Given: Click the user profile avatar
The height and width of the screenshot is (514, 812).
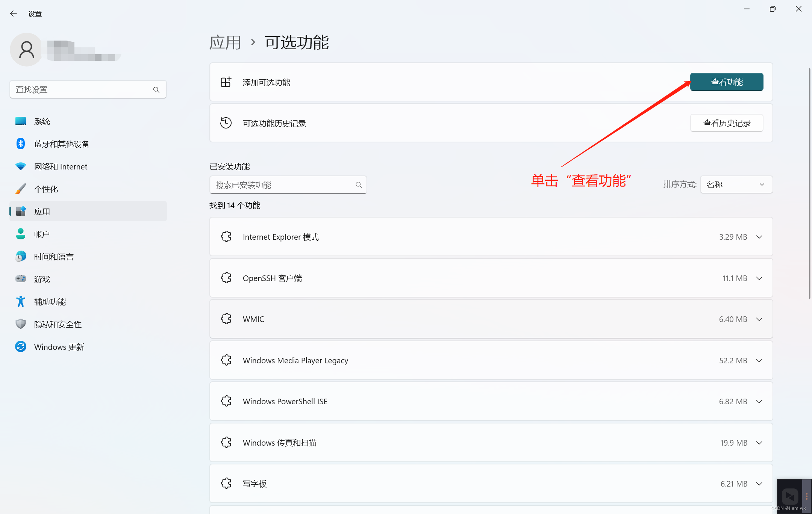Looking at the screenshot, I should pos(26,50).
